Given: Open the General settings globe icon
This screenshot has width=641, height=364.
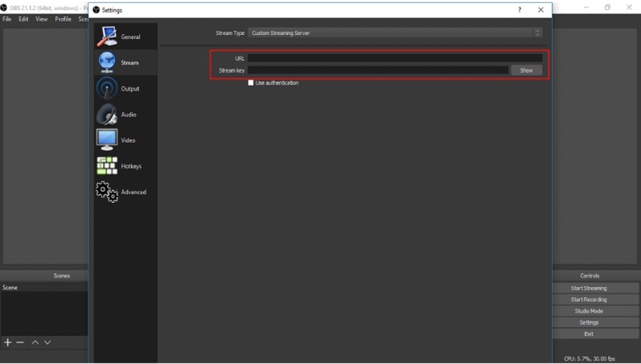Looking at the screenshot, I should pos(107,37).
